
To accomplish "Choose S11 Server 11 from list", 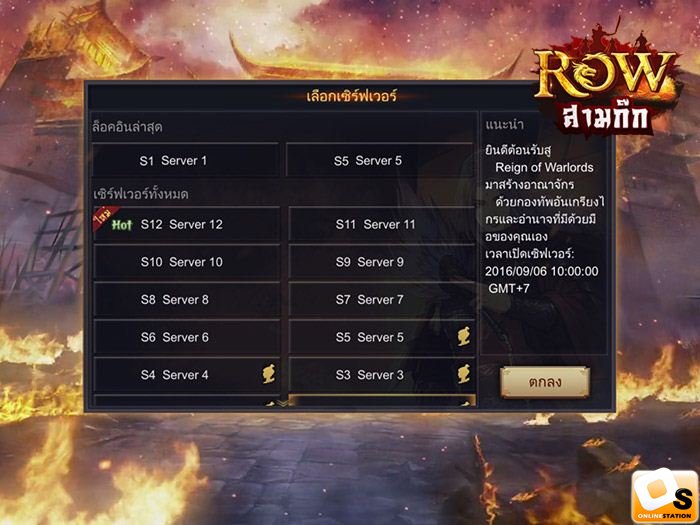I will coord(382,224).
